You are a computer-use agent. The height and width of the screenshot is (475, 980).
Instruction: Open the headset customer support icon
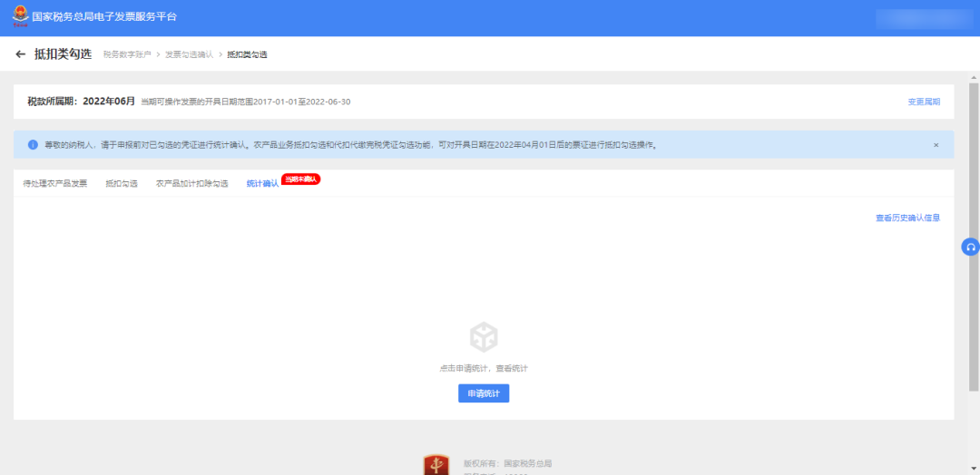click(x=970, y=247)
